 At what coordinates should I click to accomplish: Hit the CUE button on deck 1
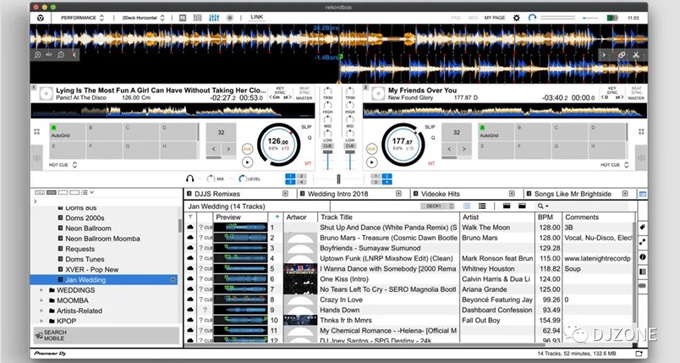point(247,148)
